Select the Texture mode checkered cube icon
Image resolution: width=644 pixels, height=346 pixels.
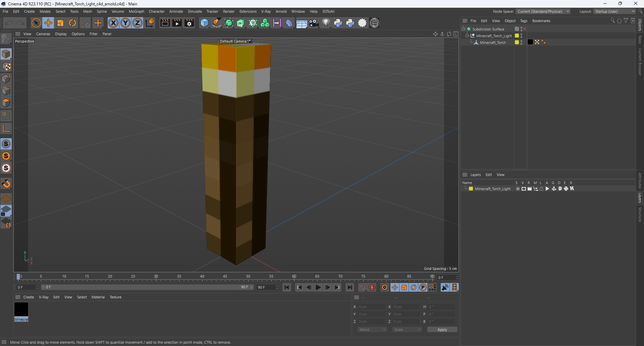(x=6, y=66)
